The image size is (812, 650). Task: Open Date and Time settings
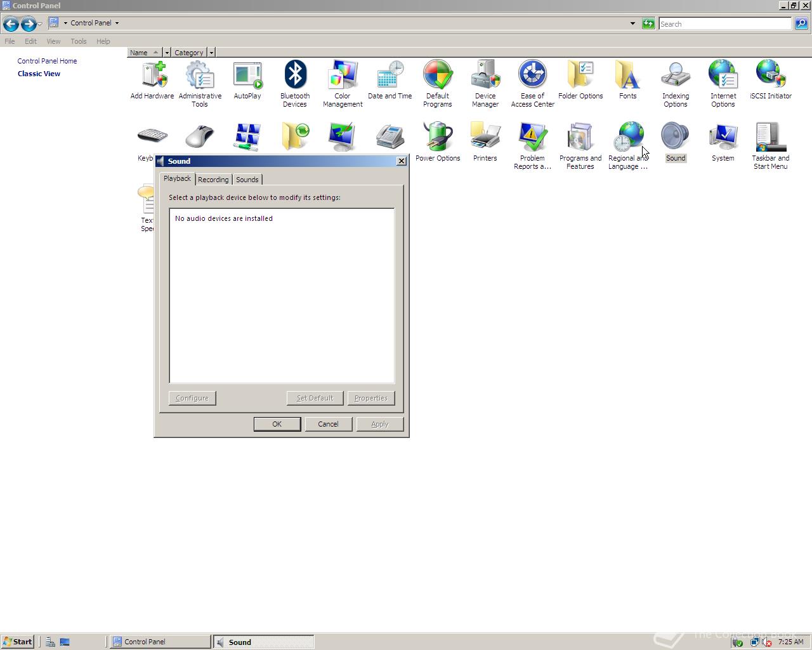390,80
